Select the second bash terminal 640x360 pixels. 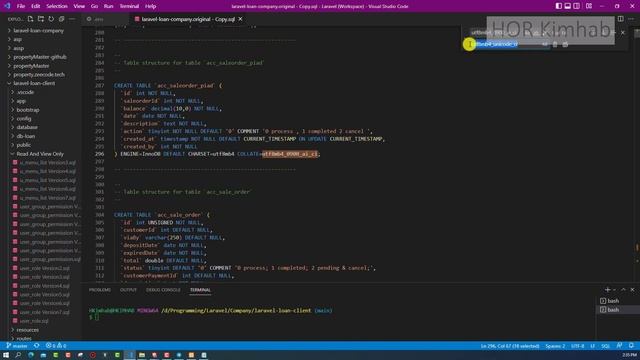(618, 310)
